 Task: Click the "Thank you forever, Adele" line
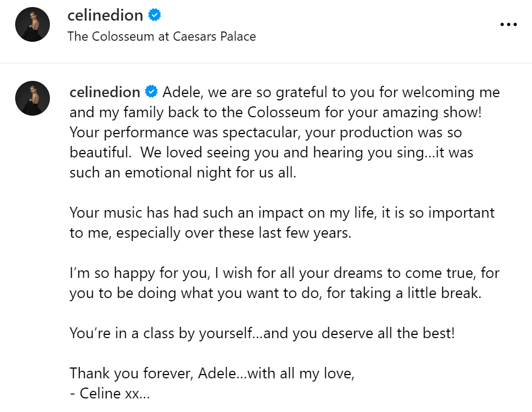click(x=212, y=373)
